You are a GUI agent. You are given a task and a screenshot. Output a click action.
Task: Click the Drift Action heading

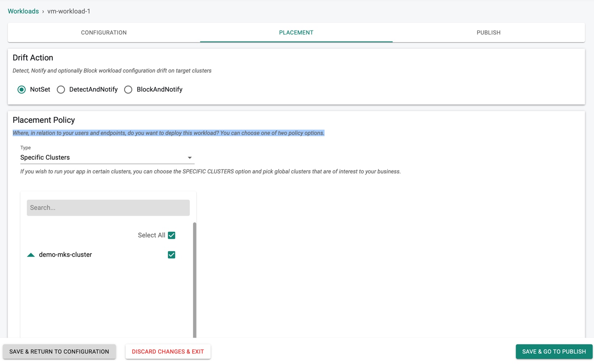coord(33,58)
